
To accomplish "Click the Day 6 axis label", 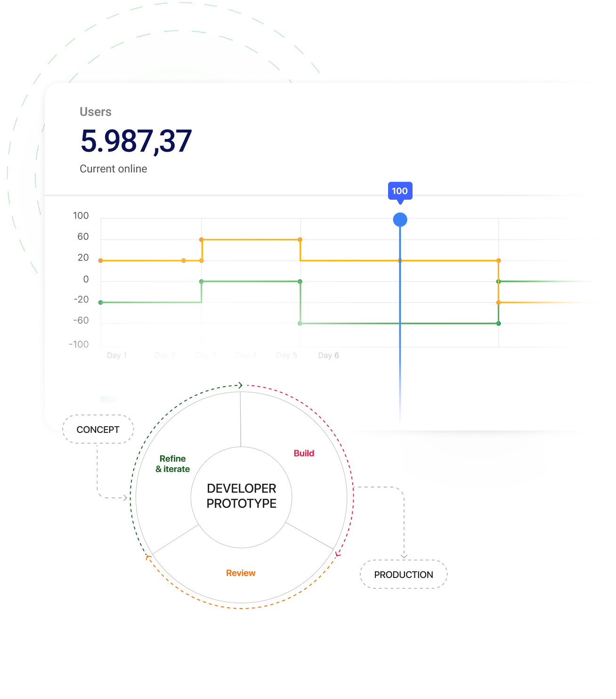I will [328, 356].
